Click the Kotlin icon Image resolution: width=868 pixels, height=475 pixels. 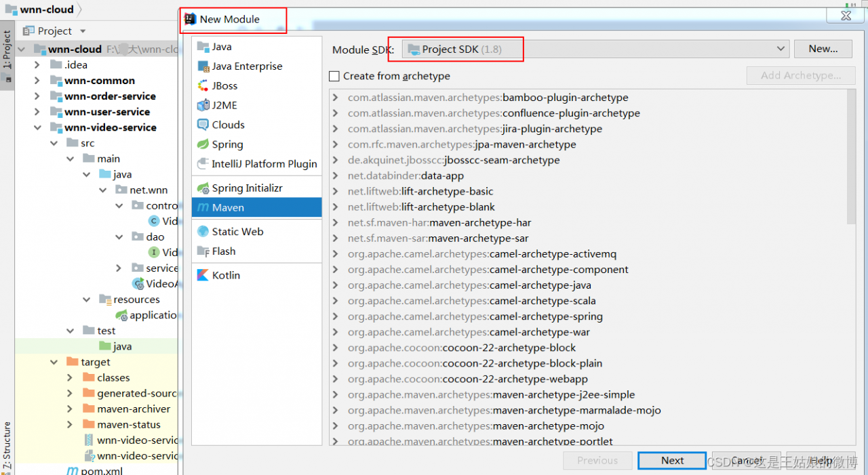tap(202, 275)
